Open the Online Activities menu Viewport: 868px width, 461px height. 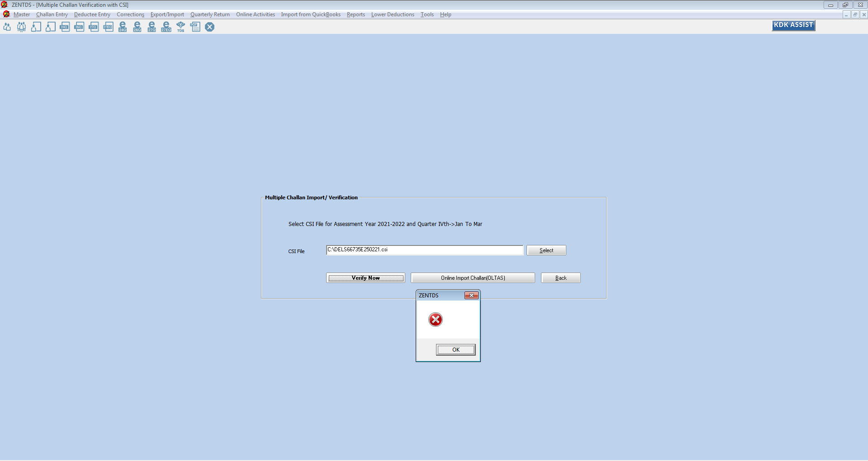pyautogui.click(x=256, y=14)
